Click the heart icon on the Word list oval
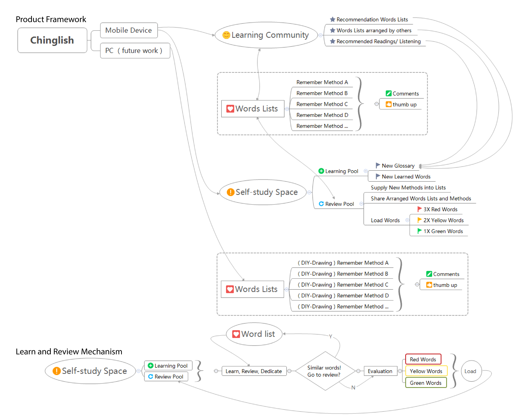 tap(236, 334)
